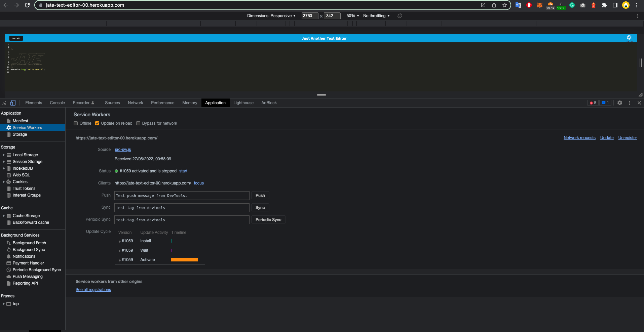Screen dimensions: 644x332
Task: Enable Bypass for network
Action: 138,123
